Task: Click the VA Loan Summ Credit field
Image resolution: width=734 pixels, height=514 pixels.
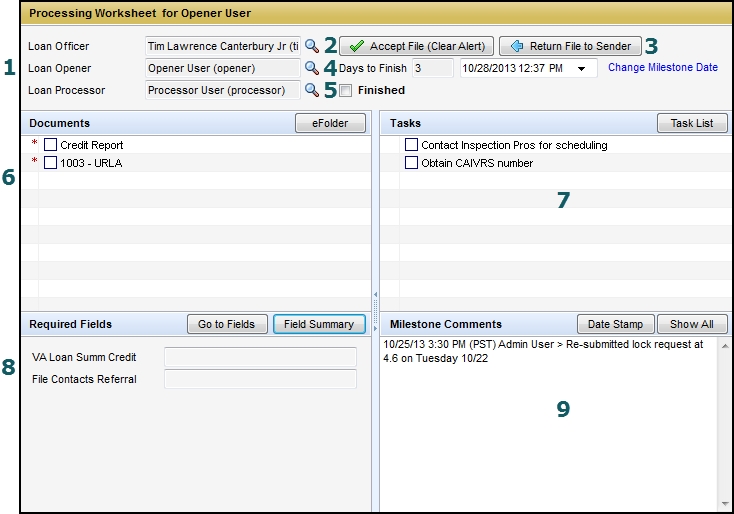Action: pos(260,357)
